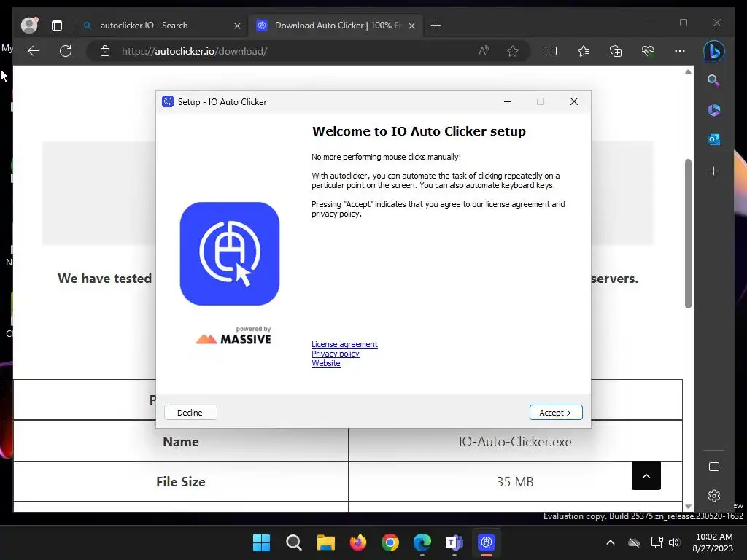This screenshot has width=747, height=560.
Task: Click the IO Auto Clicker logo image
Action: (x=230, y=253)
